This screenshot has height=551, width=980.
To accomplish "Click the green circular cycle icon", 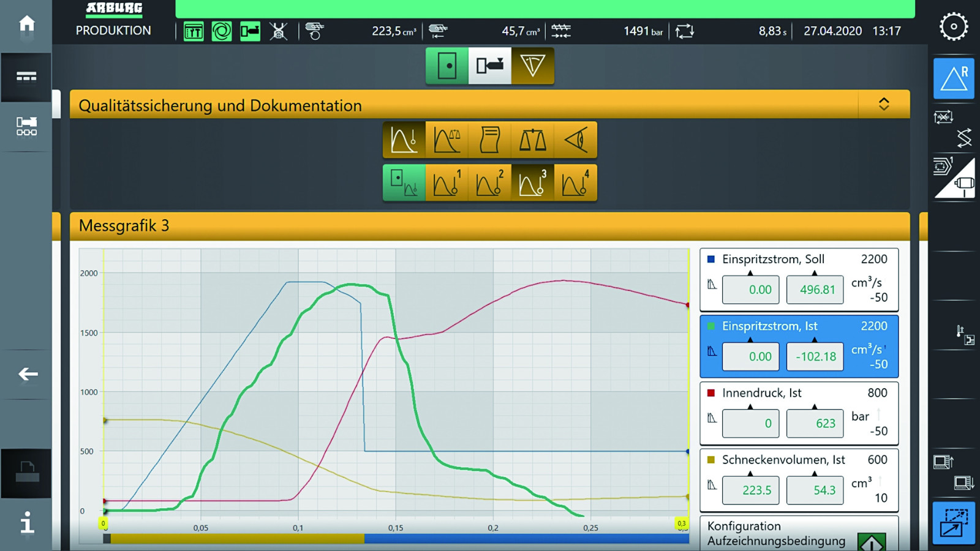I will tap(222, 31).
